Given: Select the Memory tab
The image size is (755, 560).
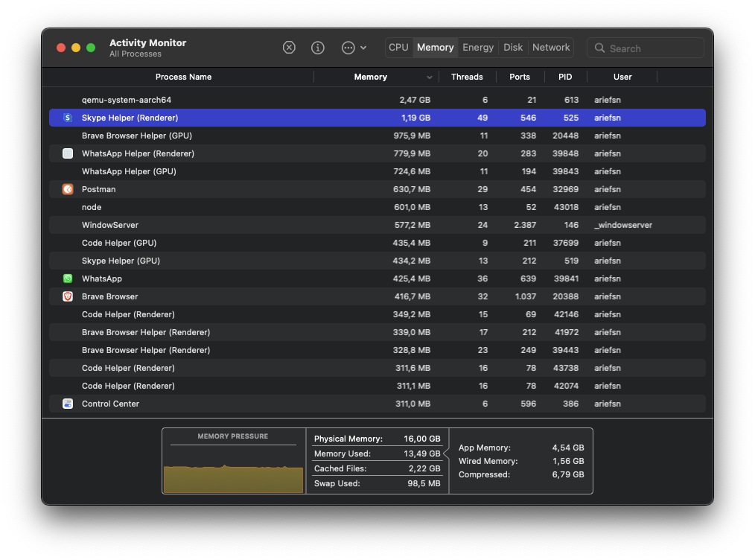Looking at the screenshot, I should pos(436,47).
